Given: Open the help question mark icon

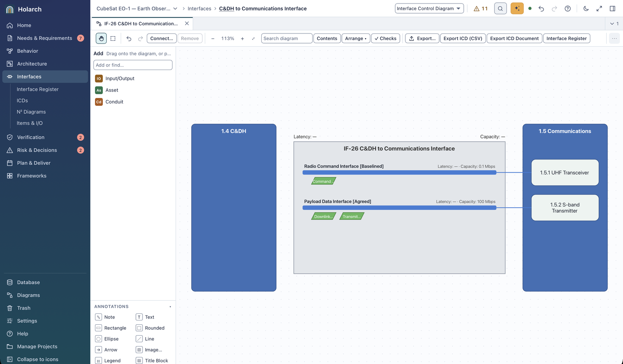Looking at the screenshot, I should click(x=568, y=9).
